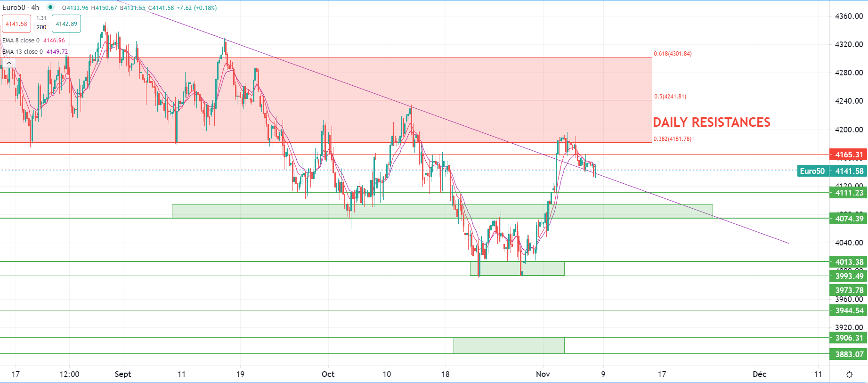Click the Euro50 current price label on axis
Viewport: 868px width, 383px height.
(x=832, y=171)
